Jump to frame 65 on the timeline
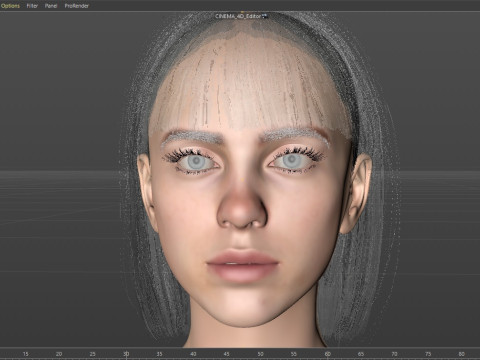The height and width of the screenshot is (360, 480). [361, 354]
